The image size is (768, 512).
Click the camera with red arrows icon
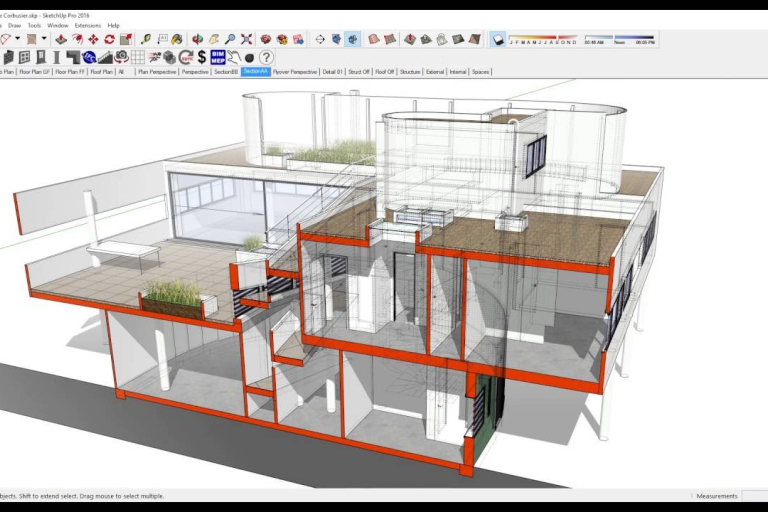point(121,57)
